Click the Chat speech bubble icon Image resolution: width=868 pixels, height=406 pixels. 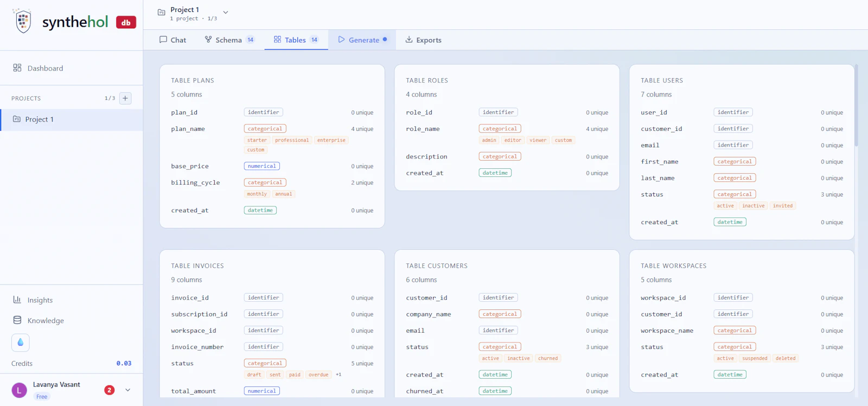pyautogui.click(x=163, y=40)
